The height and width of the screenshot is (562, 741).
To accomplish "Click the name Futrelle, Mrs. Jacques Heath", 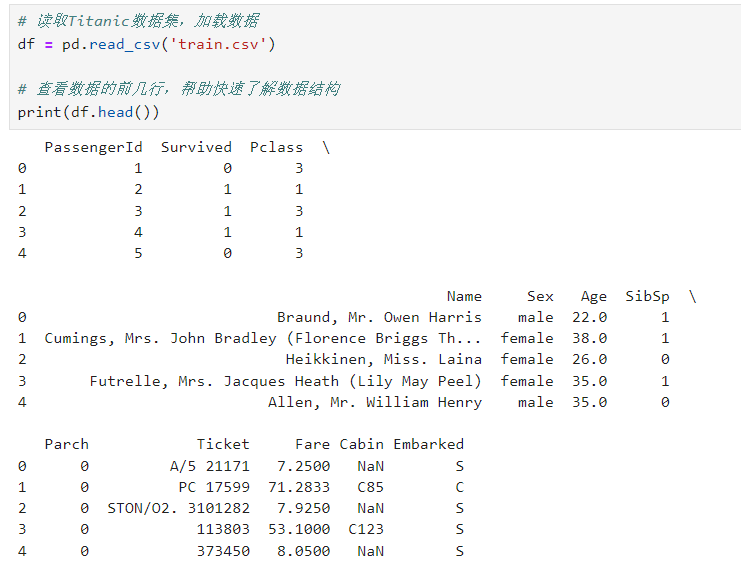I will click(285, 381).
